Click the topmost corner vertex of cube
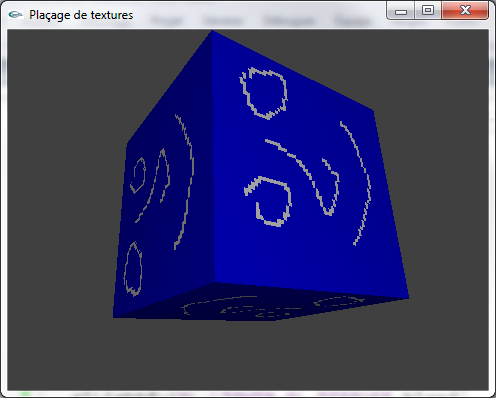The width and height of the screenshot is (496, 398). coord(211,31)
